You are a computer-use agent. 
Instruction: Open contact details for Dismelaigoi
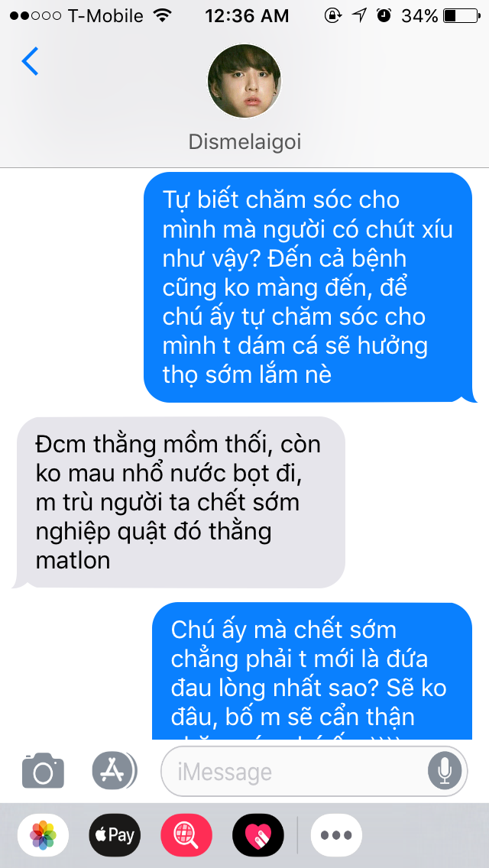coord(244,142)
